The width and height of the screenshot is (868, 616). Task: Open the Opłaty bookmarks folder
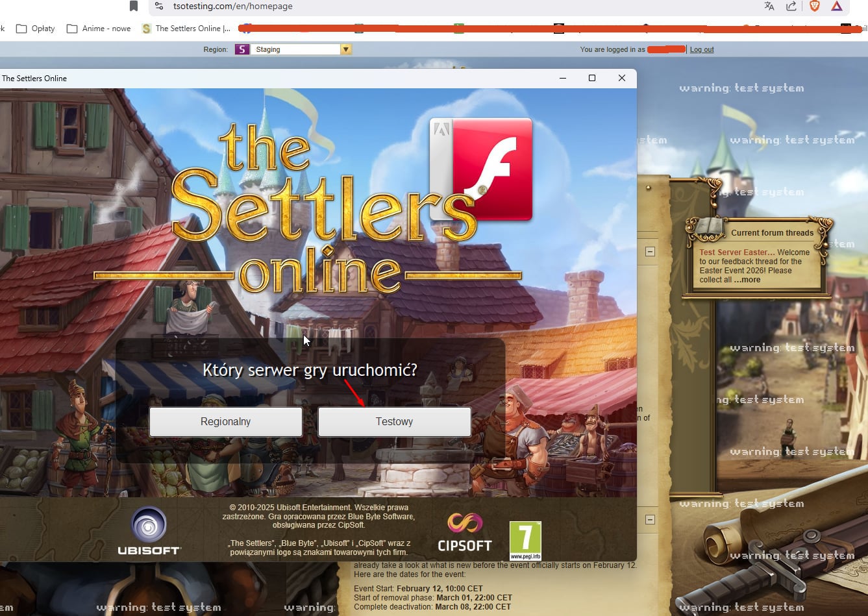point(35,29)
